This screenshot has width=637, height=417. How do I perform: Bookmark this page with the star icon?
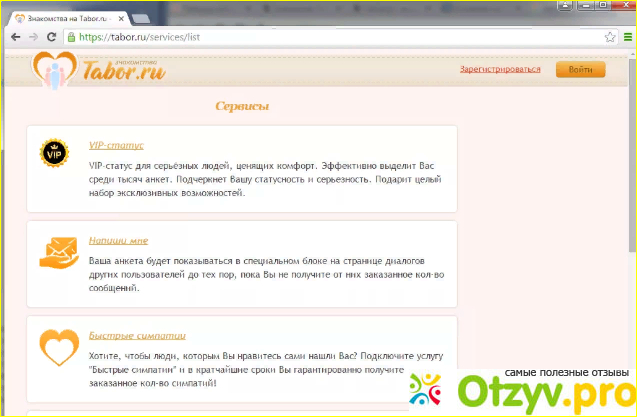[x=609, y=37]
